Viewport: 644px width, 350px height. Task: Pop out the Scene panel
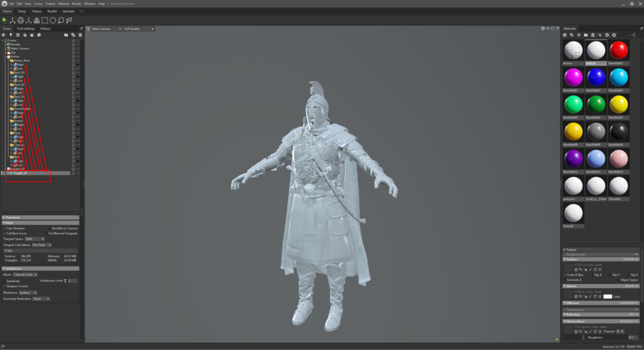coord(81,29)
